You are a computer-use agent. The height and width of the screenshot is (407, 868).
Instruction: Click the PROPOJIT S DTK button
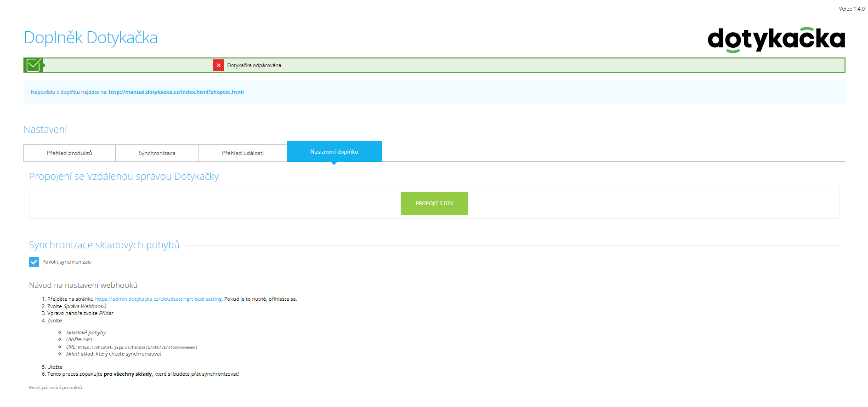pos(434,203)
